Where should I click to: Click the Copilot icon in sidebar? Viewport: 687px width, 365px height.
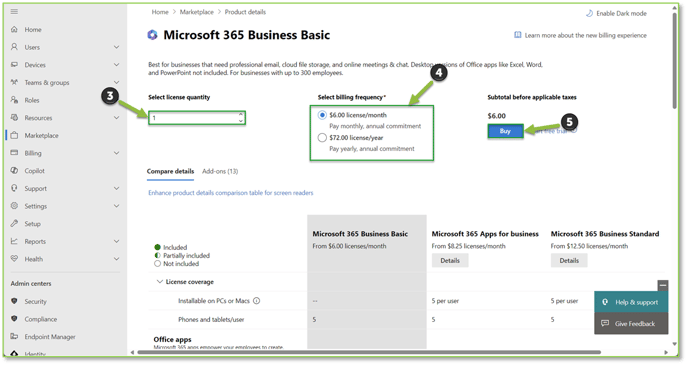point(14,170)
